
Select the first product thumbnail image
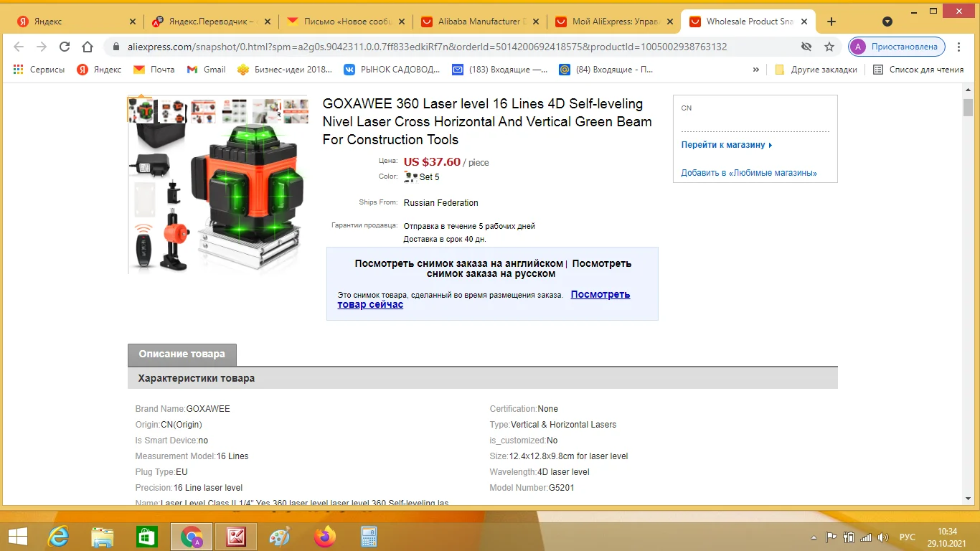tap(140, 109)
